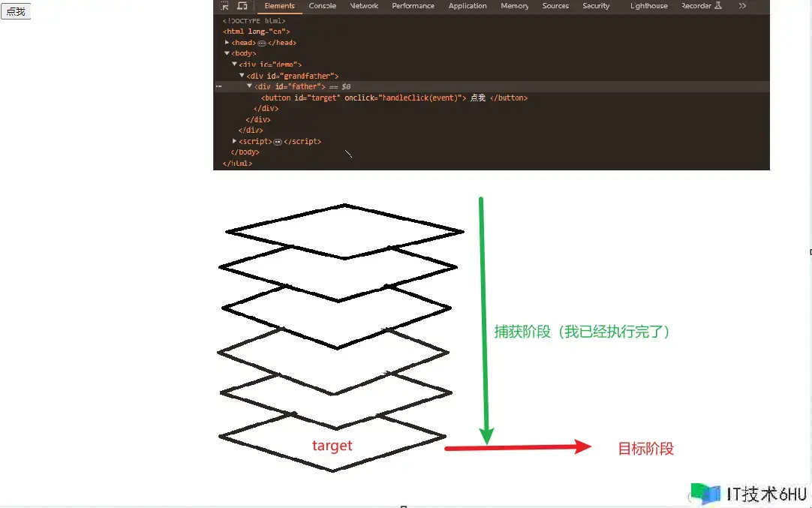Select the closing </body> tag line
Viewport: 812px width, 508px height.
(245, 152)
